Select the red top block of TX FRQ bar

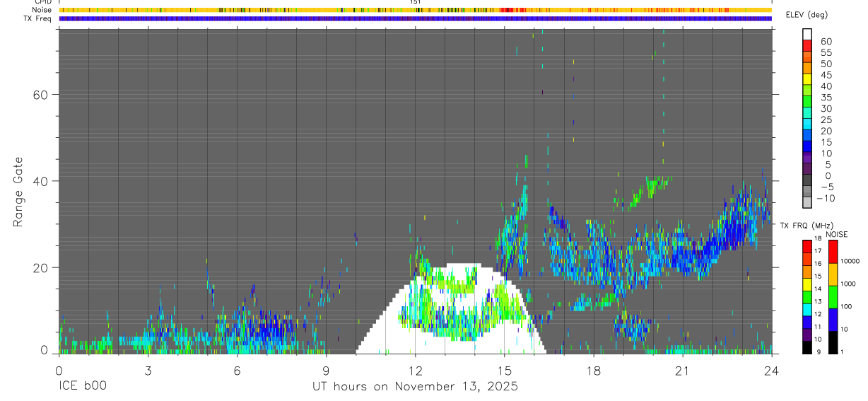pos(808,247)
